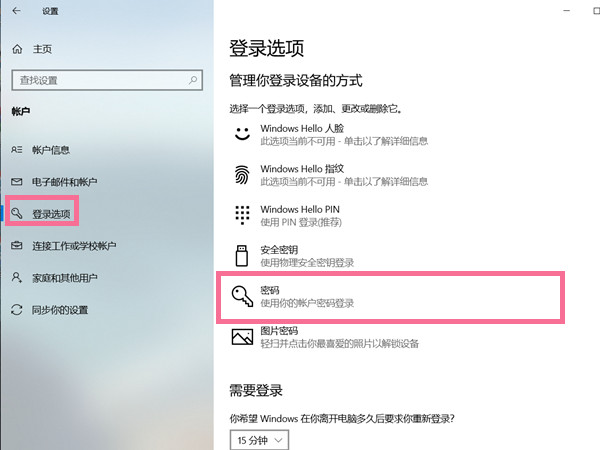
Task: Click the 查找设置 search field
Action: (100, 78)
